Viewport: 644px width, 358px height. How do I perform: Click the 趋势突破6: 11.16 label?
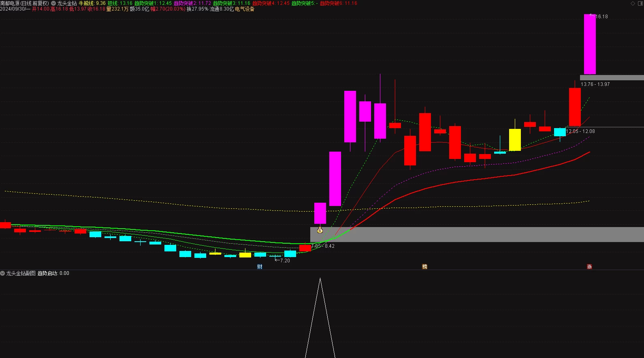click(339, 3)
